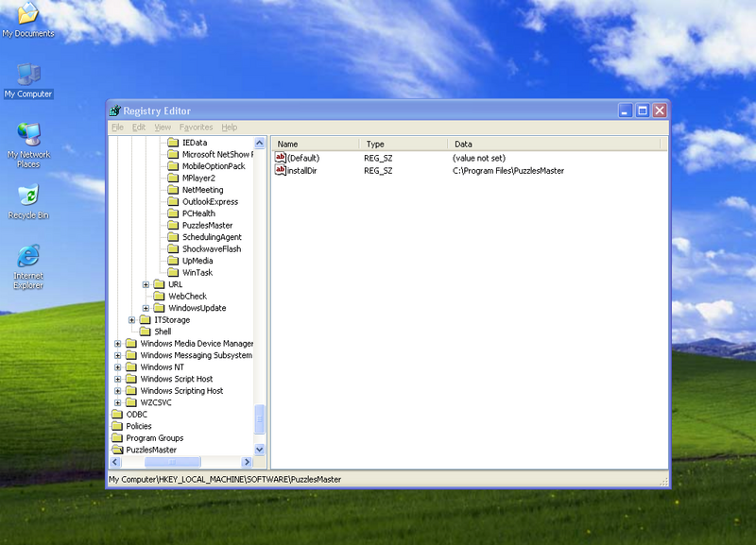
Task: Select the (Default) value name
Action: [303, 158]
